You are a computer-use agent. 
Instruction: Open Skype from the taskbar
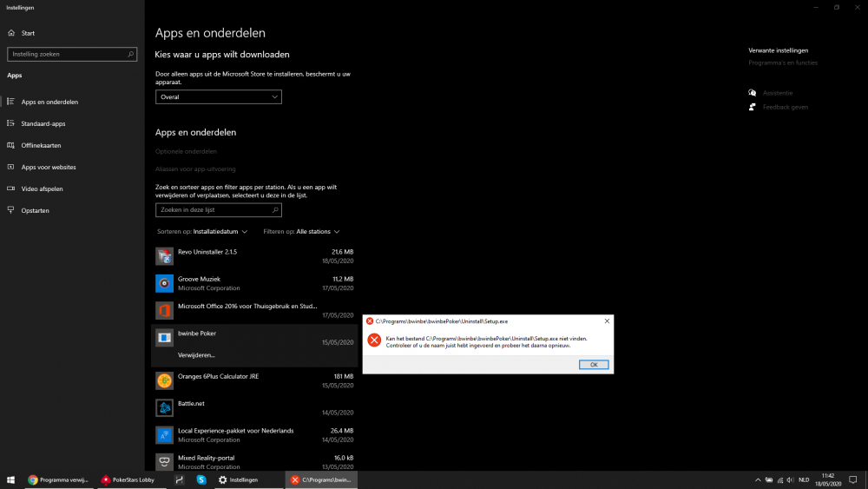[201, 480]
